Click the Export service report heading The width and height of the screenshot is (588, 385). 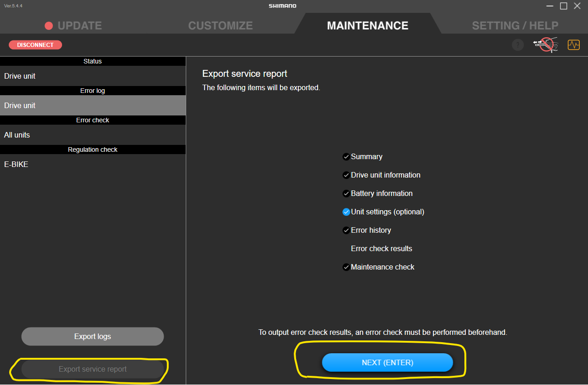(245, 74)
